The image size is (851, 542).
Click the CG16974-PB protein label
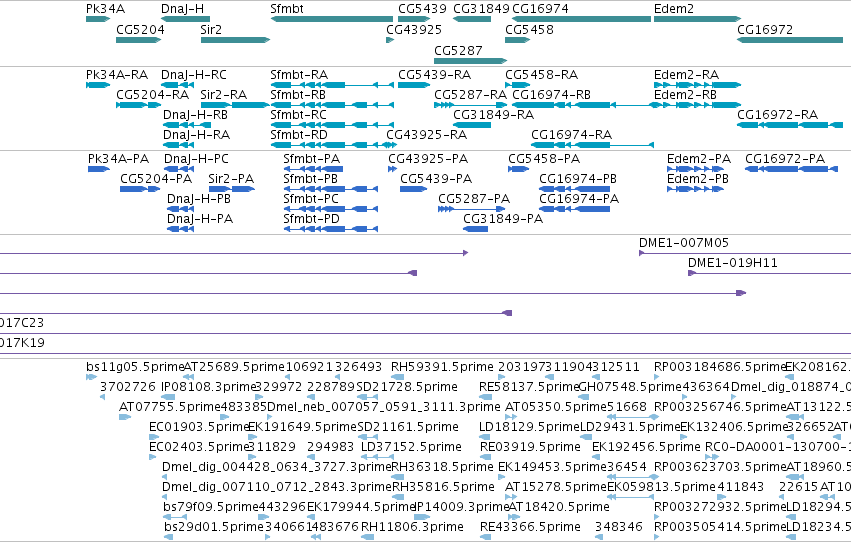coord(578,178)
